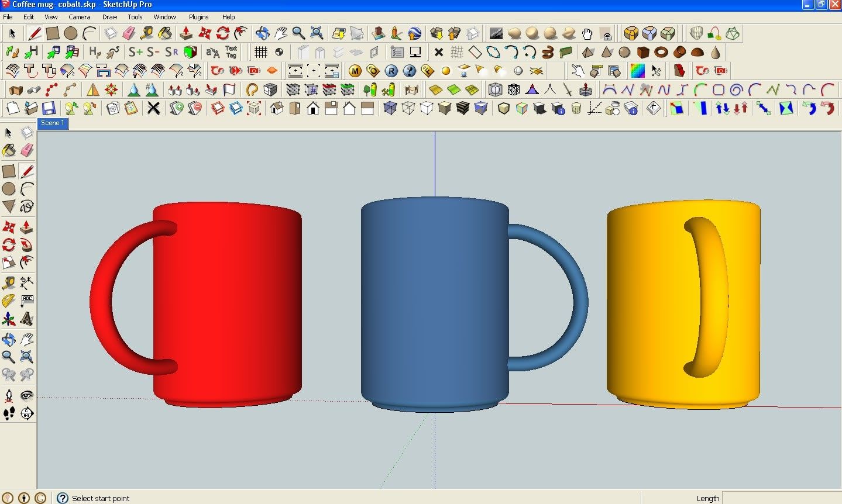Select the Axes tool
The height and width of the screenshot is (504, 842).
click(x=9, y=319)
